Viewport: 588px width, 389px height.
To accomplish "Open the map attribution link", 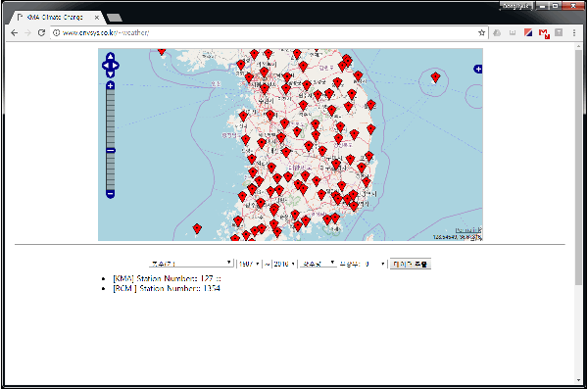I will pyautogui.click(x=468, y=230).
